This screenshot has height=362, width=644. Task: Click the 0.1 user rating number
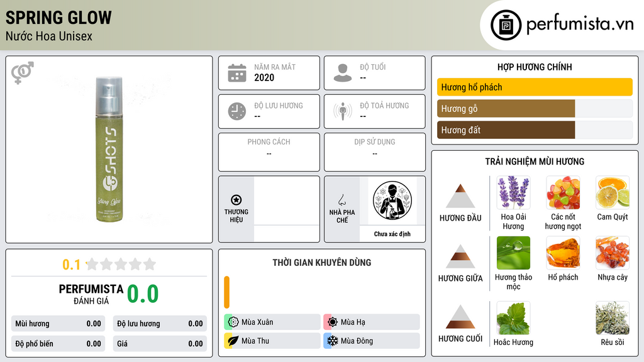coord(71,265)
